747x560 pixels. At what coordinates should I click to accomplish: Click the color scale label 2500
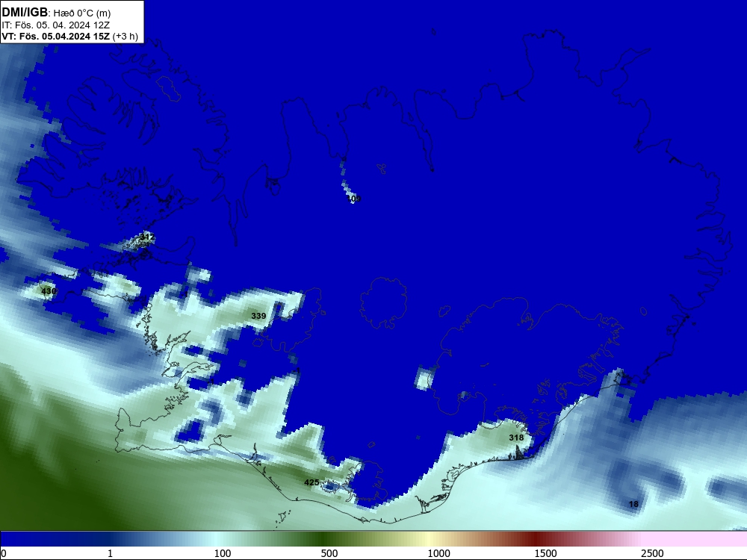point(652,553)
